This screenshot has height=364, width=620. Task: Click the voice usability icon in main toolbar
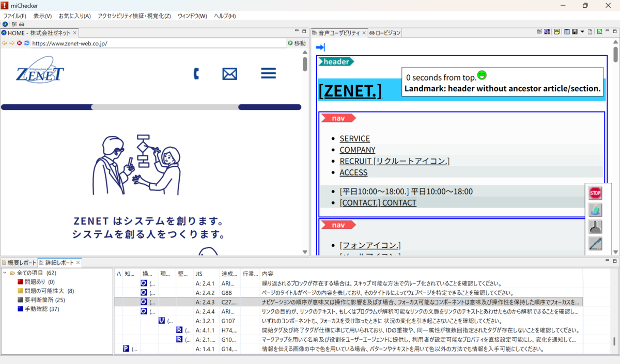(x=13, y=24)
